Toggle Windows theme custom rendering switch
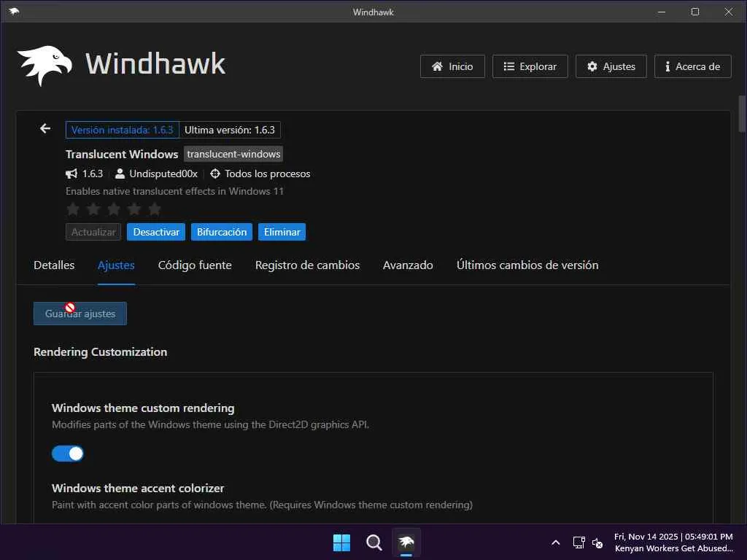 tap(67, 454)
